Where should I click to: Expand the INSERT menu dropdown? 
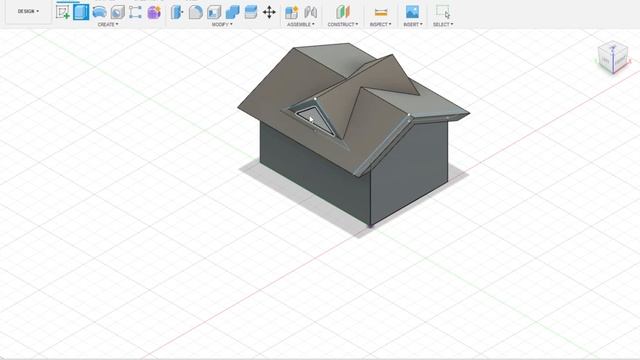[413, 24]
